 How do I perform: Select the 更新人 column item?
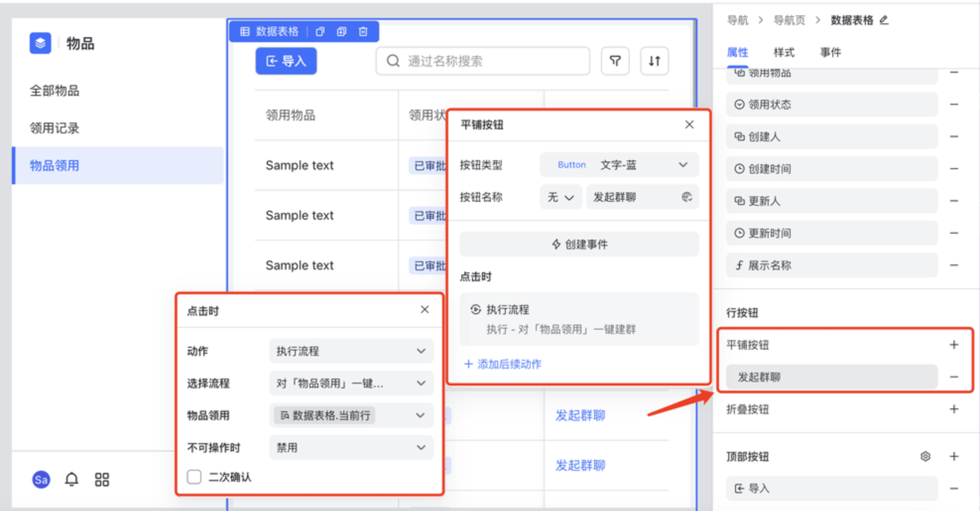[832, 201]
